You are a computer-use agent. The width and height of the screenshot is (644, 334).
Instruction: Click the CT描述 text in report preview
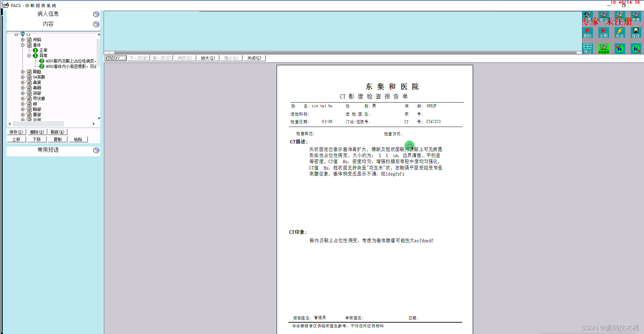coord(299,142)
